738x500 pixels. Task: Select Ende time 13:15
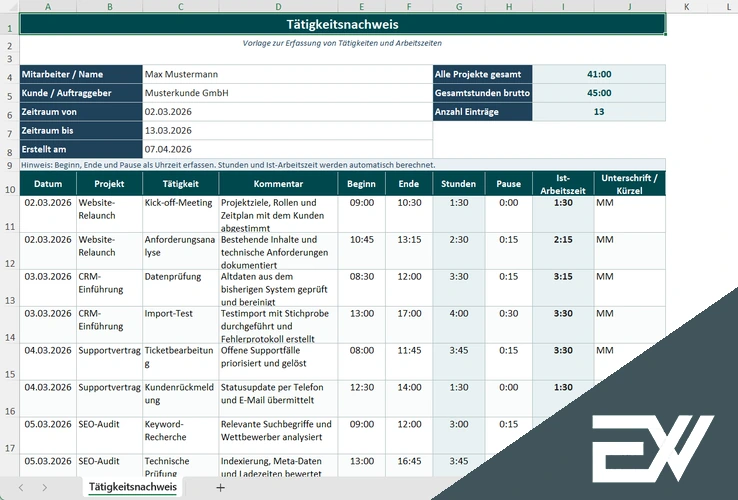pyautogui.click(x=409, y=251)
